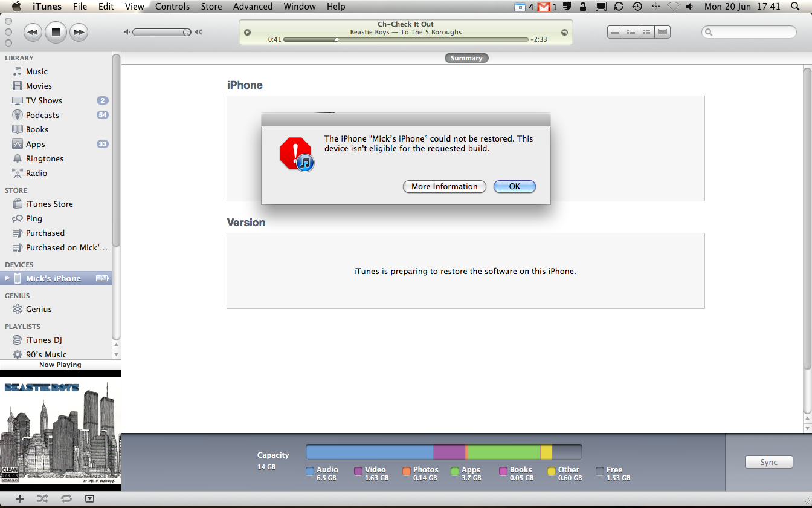
Task: Click the sync status icon in menu bar
Action: coord(619,7)
